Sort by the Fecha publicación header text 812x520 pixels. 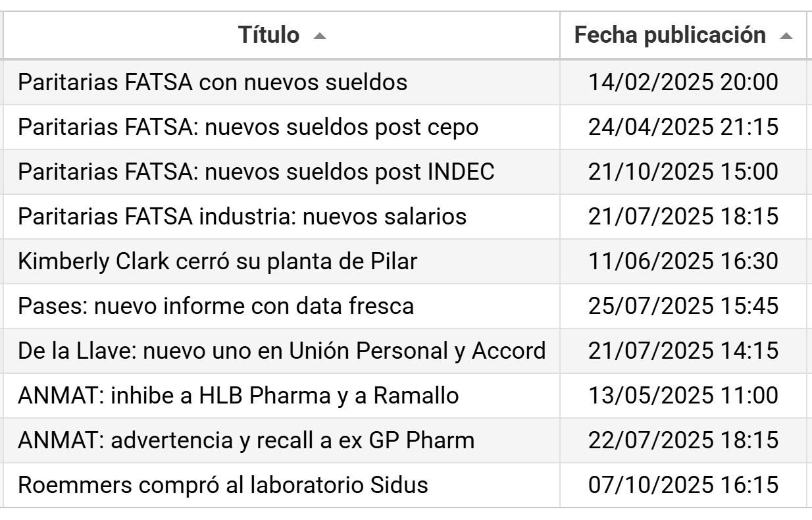click(670, 35)
